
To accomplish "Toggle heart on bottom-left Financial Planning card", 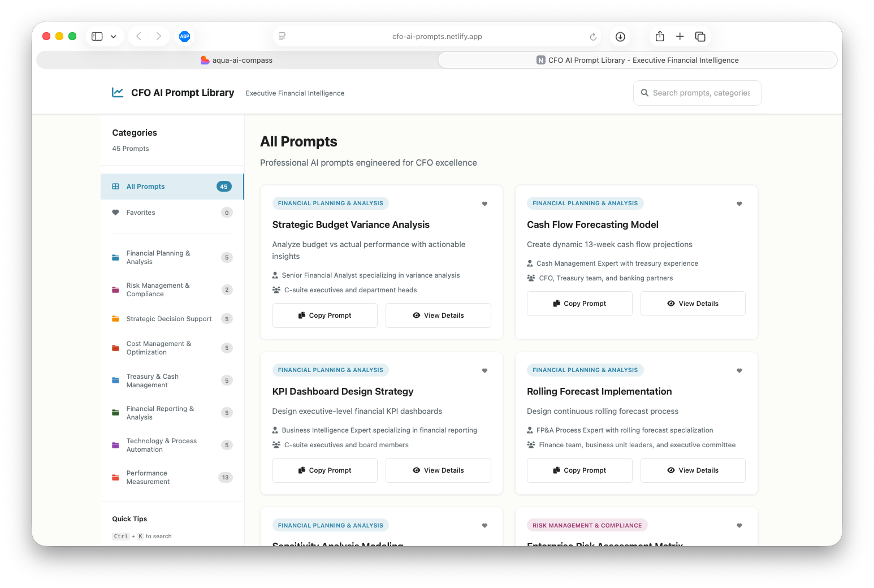I will 484,525.
